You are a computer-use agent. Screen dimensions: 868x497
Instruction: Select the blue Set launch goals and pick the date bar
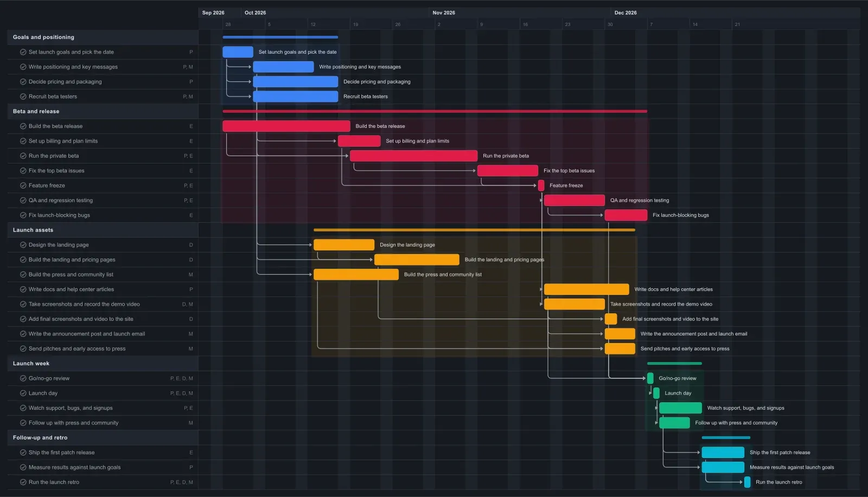pyautogui.click(x=238, y=52)
